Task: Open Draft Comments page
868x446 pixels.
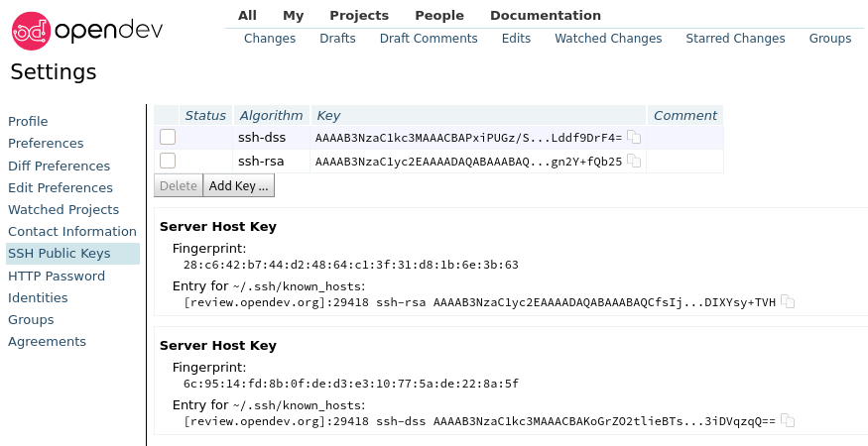Action: [429, 39]
